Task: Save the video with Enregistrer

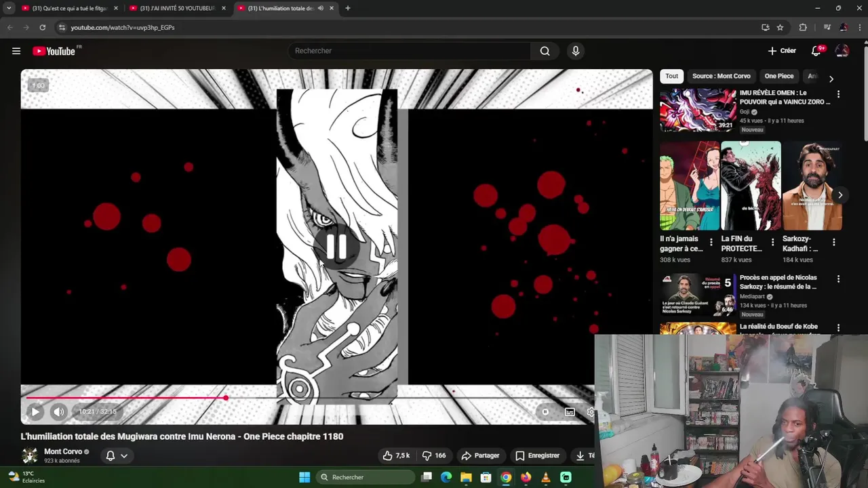Action: click(x=538, y=455)
